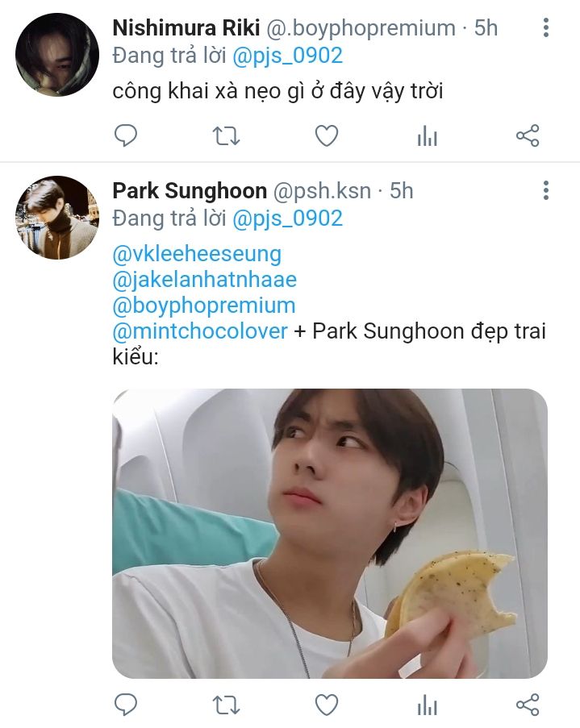The width and height of the screenshot is (580, 728).
Task: Share Park Sunghoon's tweet
Action: 528,705
